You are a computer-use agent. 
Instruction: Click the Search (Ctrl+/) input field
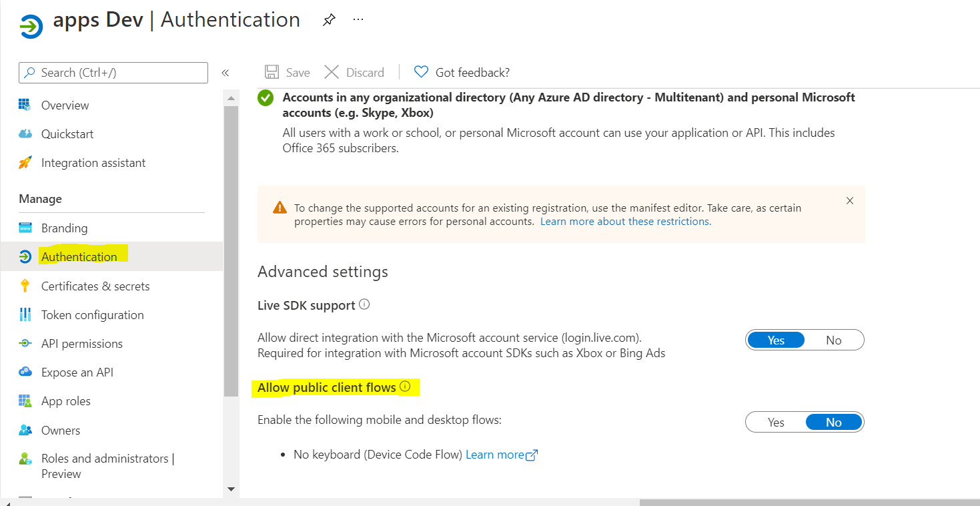(113, 73)
